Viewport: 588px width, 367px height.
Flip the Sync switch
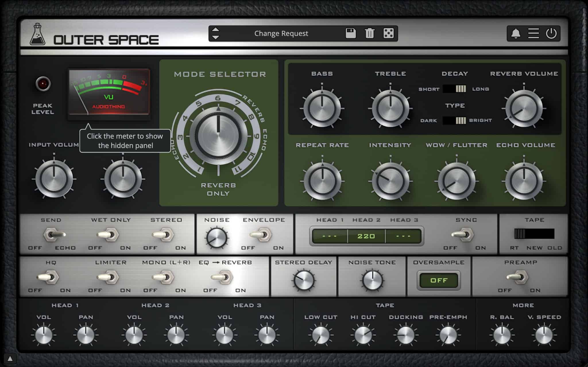click(463, 235)
